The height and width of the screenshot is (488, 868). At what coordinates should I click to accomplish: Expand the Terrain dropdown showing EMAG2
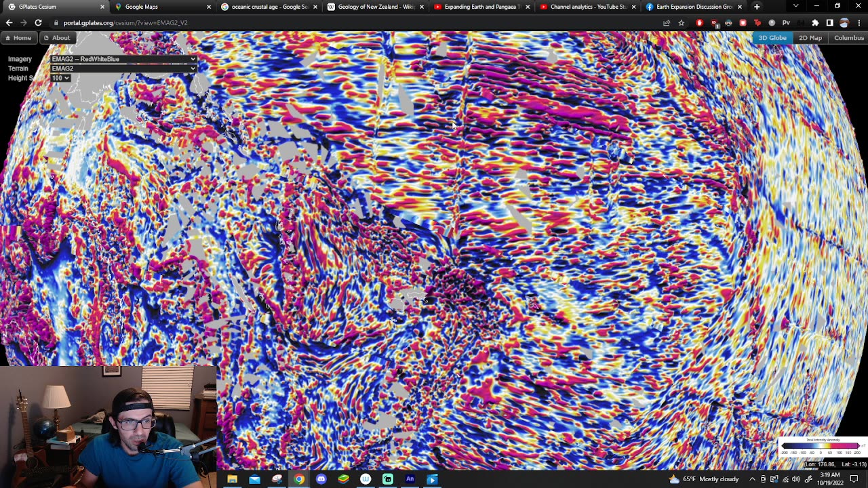pyautogui.click(x=123, y=68)
